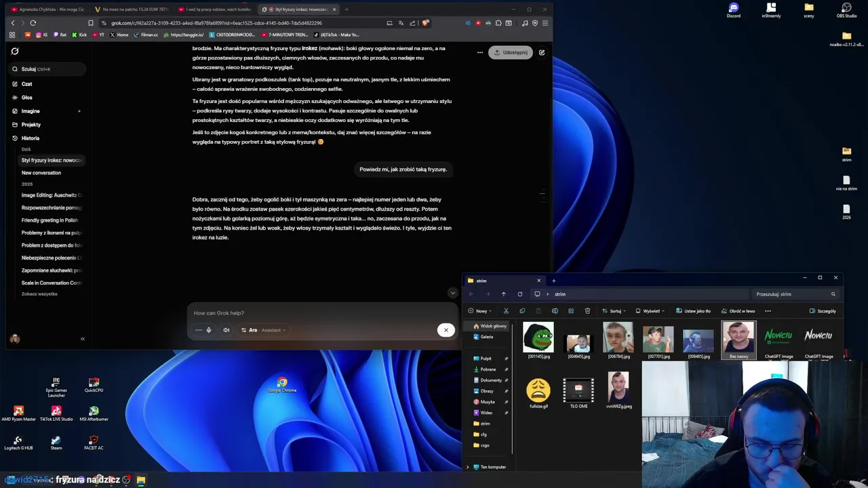Click the Grok logo in the sidebar
Image resolution: width=868 pixels, height=488 pixels.
click(15, 51)
